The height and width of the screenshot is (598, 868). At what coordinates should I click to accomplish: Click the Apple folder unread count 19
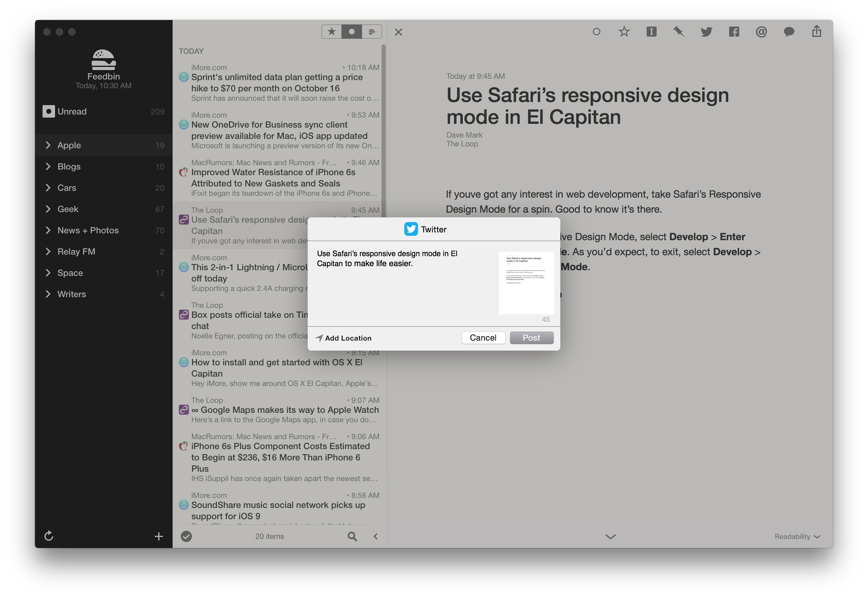point(159,145)
